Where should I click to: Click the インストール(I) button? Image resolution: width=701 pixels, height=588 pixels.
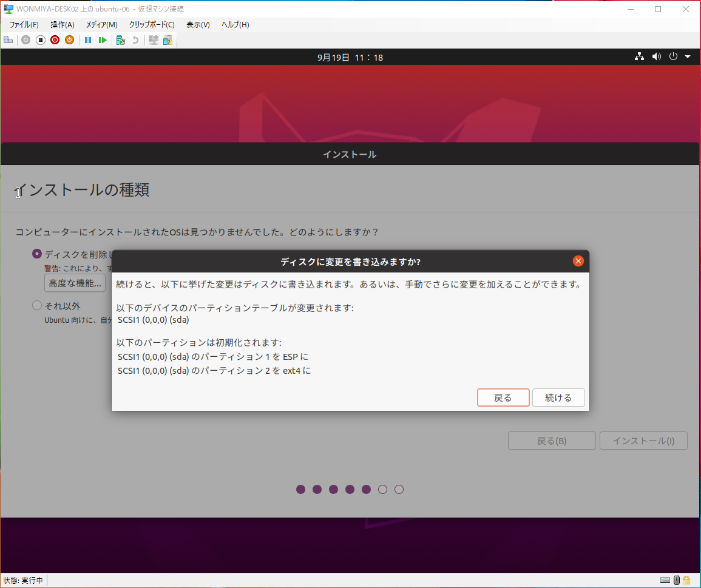[x=643, y=441]
